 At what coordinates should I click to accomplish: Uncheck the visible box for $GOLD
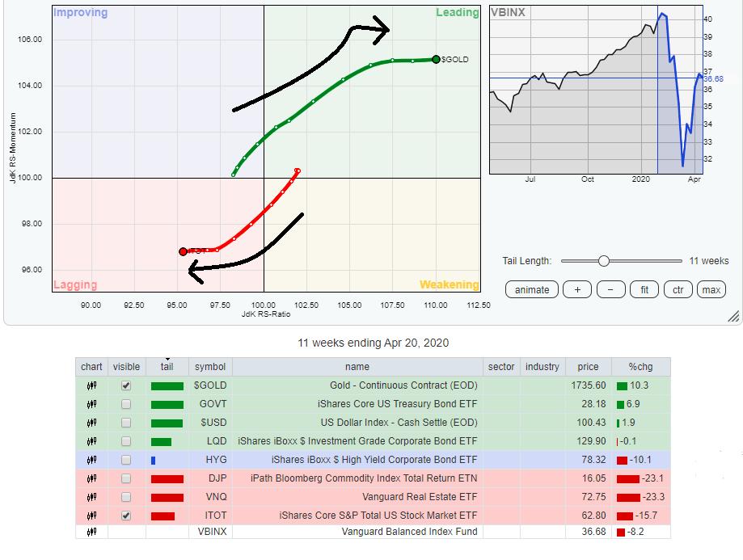click(x=126, y=386)
